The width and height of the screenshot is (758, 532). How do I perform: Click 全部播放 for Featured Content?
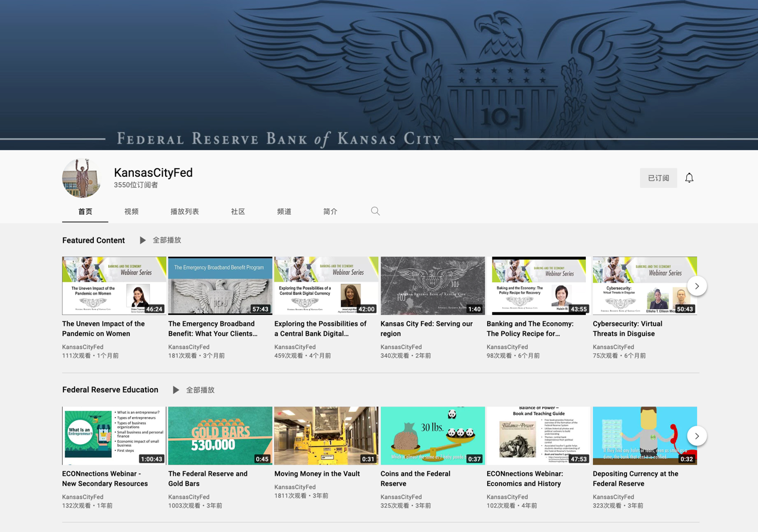click(167, 240)
